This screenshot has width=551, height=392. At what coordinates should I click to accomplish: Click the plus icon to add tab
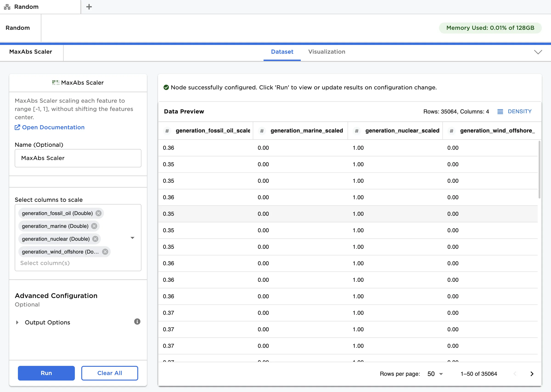click(89, 7)
